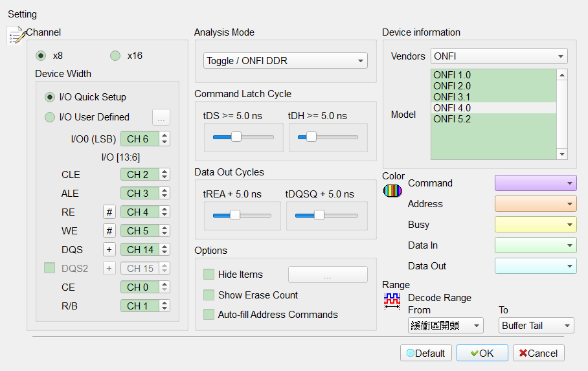Click the Hide Items ellipsis button
This screenshot has height=371, width=588.
click(328, 275)
